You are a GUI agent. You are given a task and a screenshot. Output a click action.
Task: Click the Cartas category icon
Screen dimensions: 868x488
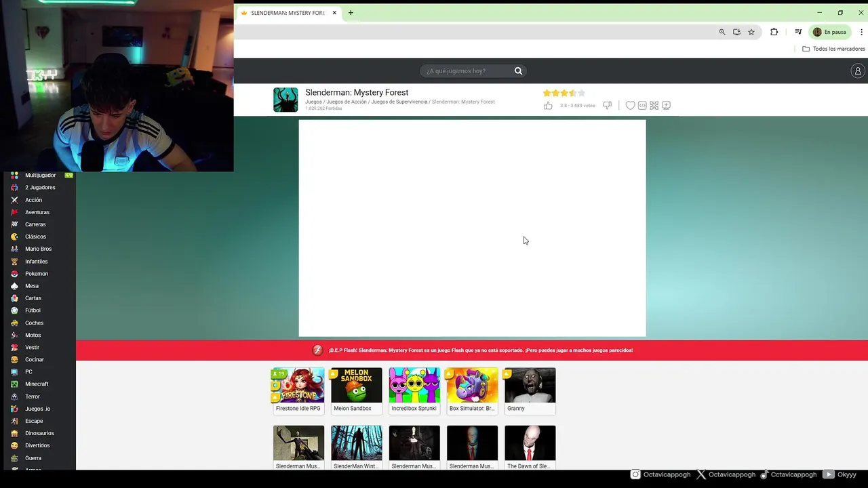pos(14,298)
